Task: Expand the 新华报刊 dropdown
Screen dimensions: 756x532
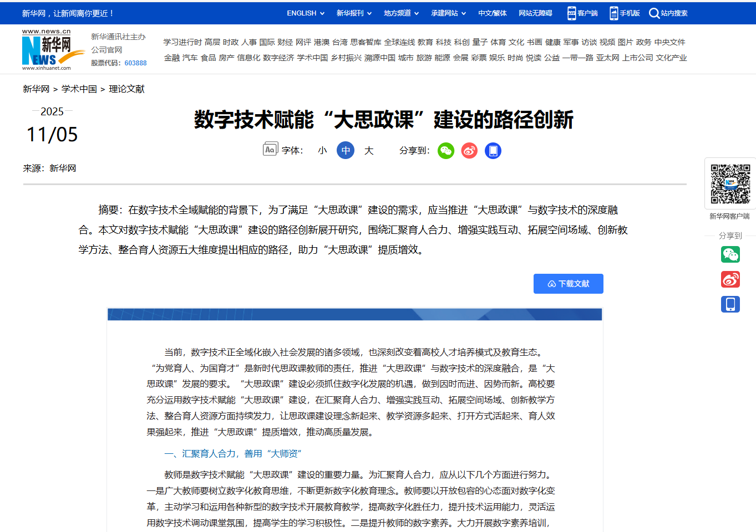Action: pyautogui.click(x=354, y=13)
